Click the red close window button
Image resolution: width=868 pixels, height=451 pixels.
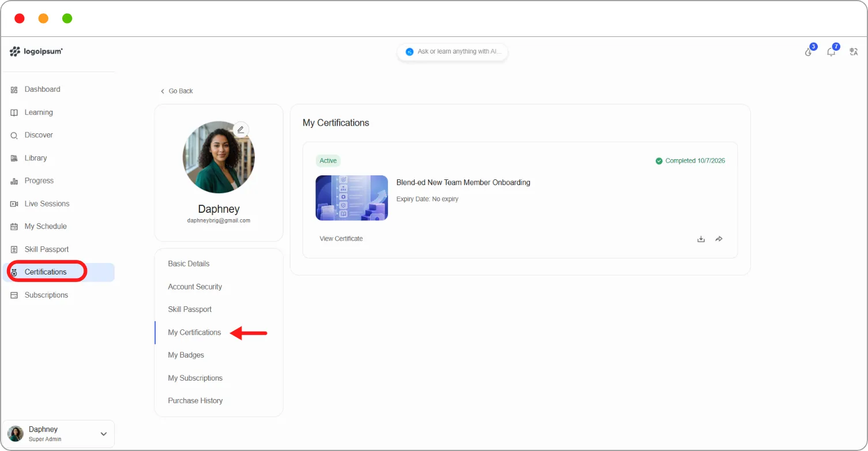point(20,18)
